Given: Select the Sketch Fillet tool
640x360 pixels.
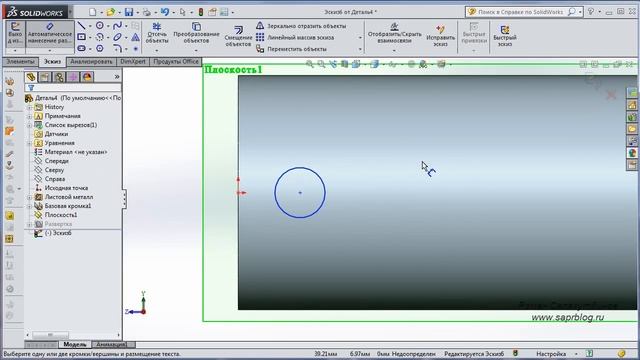Looking at the screenshot, I should click(118, 49).
